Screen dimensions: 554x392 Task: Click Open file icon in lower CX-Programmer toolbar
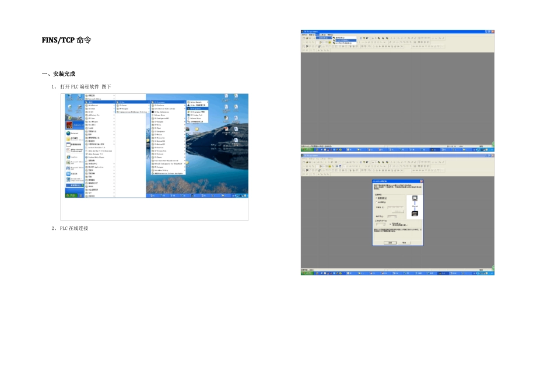pos(307,162)
